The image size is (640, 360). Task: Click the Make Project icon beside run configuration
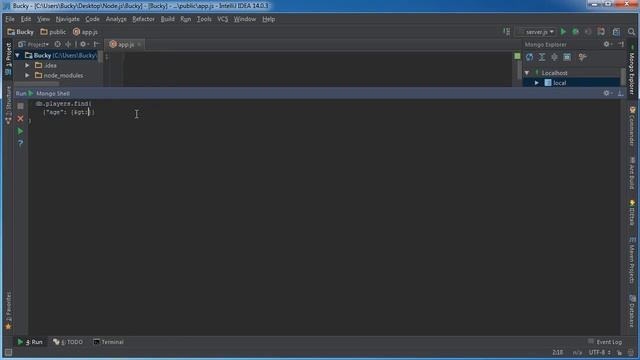point(507,31)
